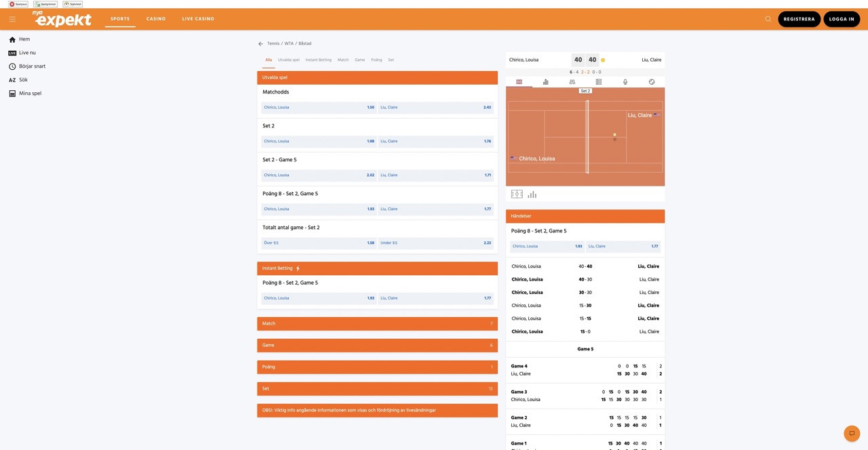Go back using the arrow beside Tennis breadcrumb
The width and height of the screenshot is (868, 450).
tap(260, 44)
